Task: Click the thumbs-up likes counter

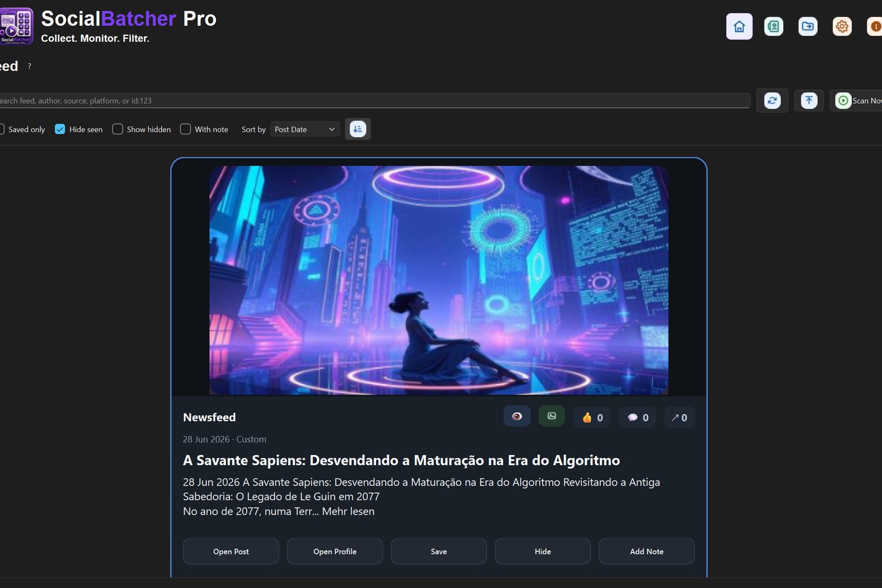Action: coord(592,418)
